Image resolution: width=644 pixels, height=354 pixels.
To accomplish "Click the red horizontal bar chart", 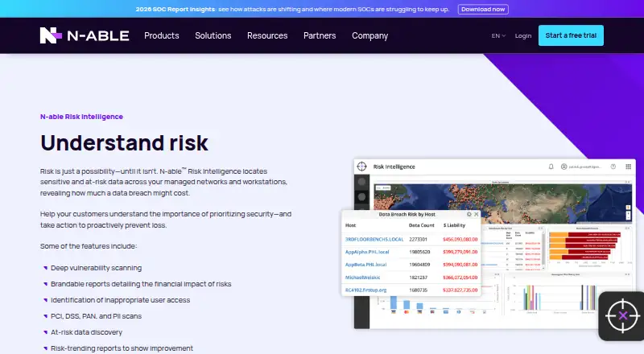I will click(x=585, y=245).
